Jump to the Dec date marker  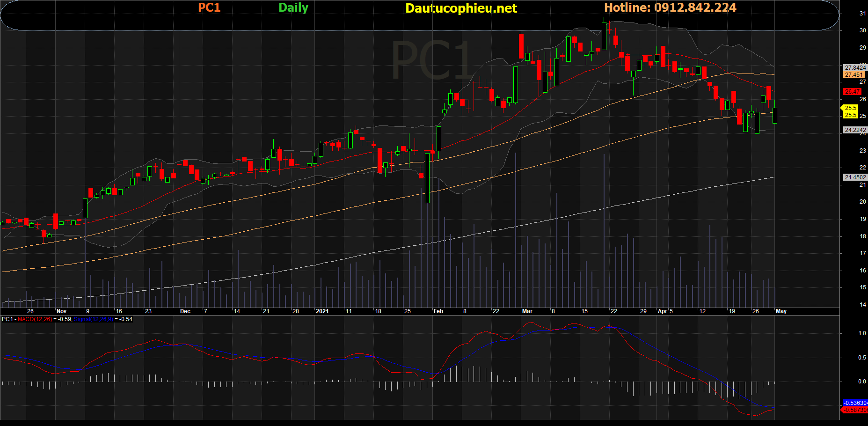point(185,311)
